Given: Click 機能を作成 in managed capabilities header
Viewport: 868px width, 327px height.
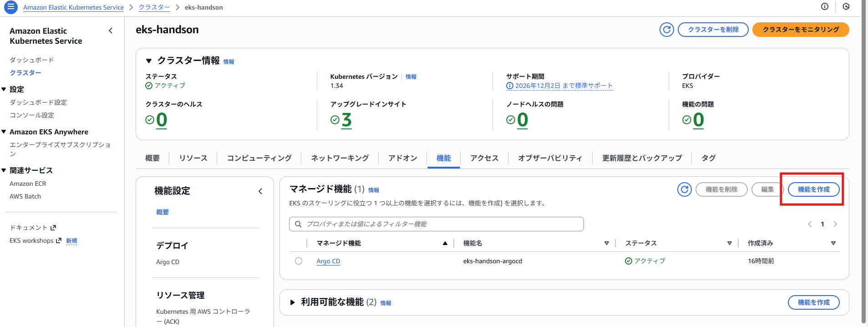Looking at the screenshot, I should point(813,189).
